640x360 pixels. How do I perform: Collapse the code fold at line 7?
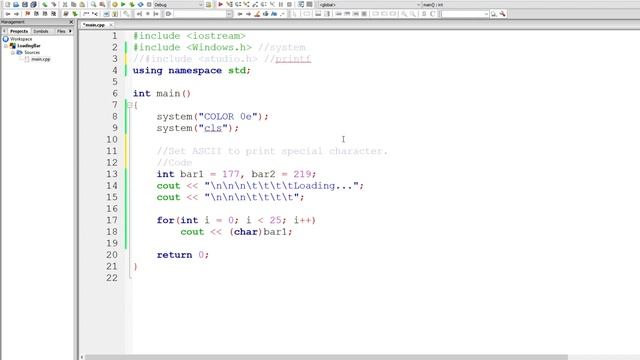[x=130, y=105]
